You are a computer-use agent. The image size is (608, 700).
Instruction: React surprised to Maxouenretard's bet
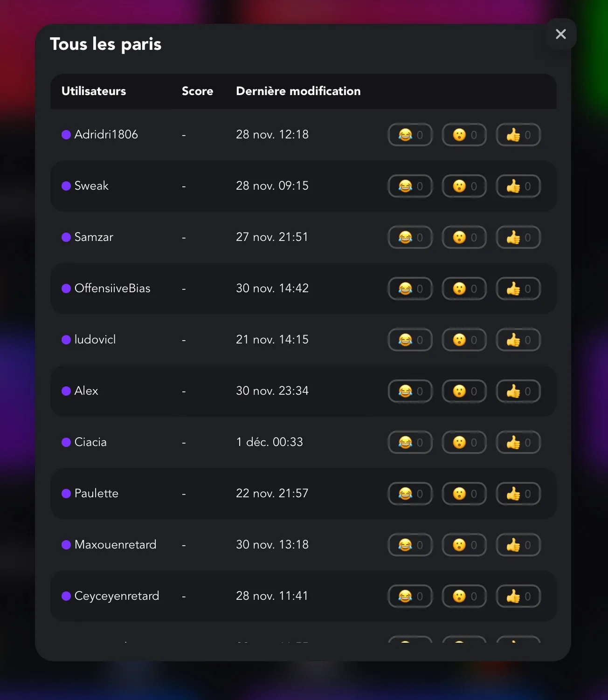464,545
